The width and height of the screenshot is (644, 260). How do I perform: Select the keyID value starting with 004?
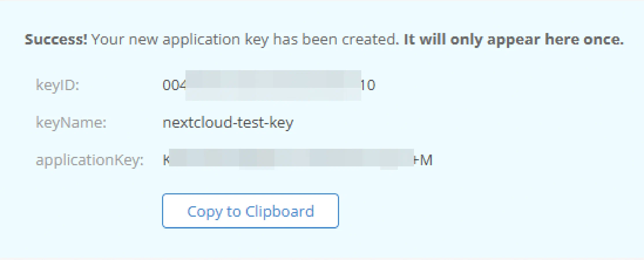[269, 85]
